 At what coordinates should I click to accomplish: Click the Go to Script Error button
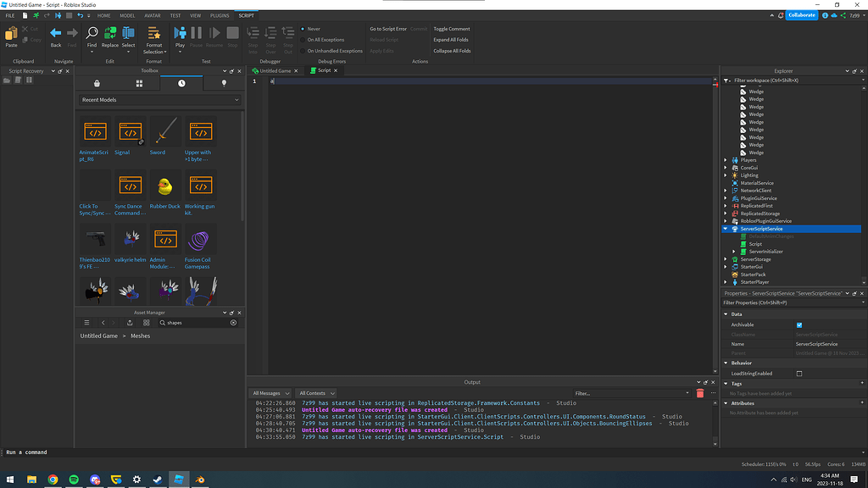(388, 29)
